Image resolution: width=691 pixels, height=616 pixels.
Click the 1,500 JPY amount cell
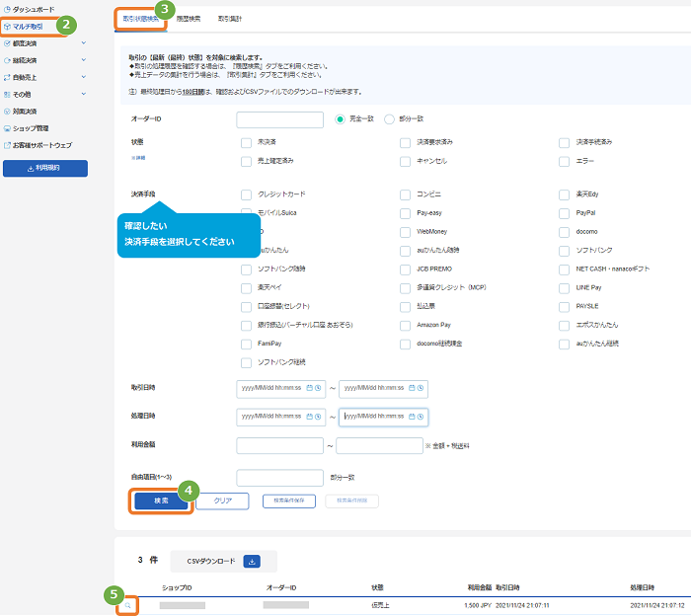[478, 606]
